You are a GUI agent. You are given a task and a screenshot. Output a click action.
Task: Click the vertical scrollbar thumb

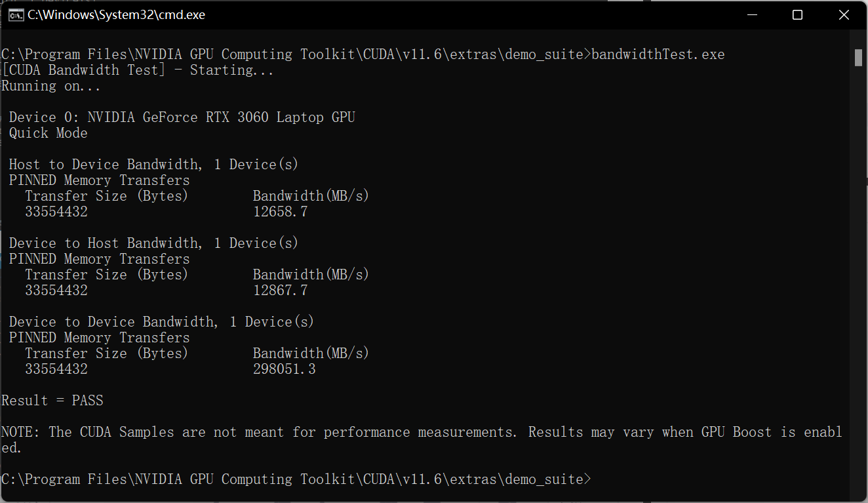(858, 58)
